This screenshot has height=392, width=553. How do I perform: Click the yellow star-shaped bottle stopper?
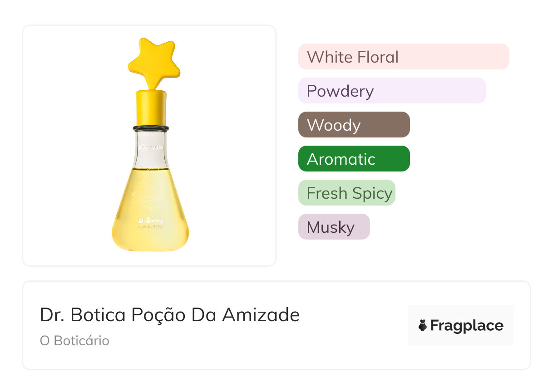pyautogui.click(x=153, y=62)
